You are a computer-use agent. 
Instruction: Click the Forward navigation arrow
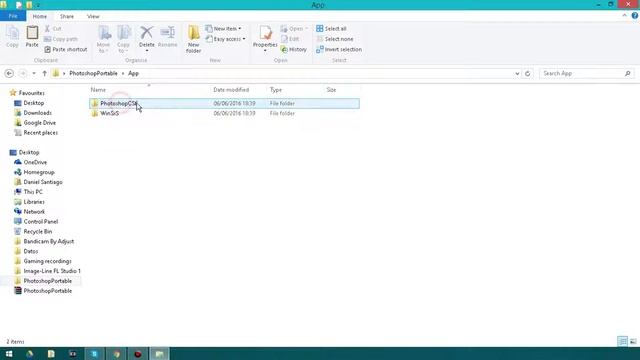pos(23,73)
